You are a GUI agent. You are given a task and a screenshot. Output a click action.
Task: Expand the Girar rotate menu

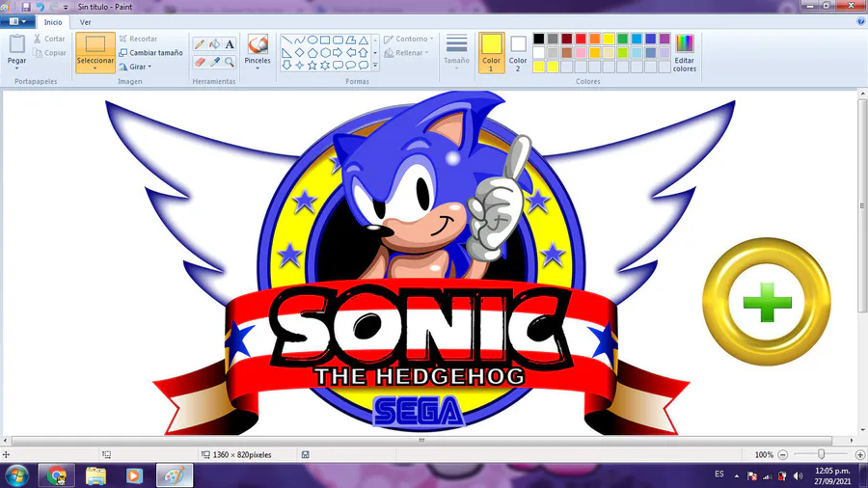[x=136, y=67]
